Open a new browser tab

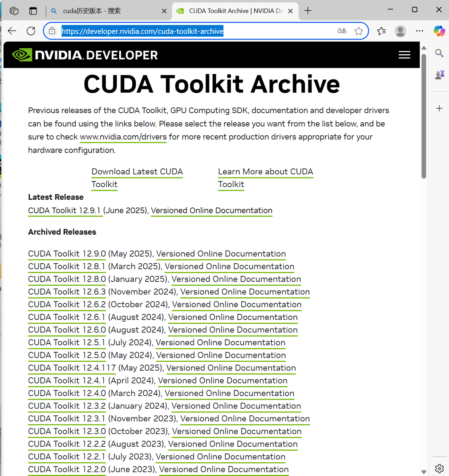tap(308, 11)
